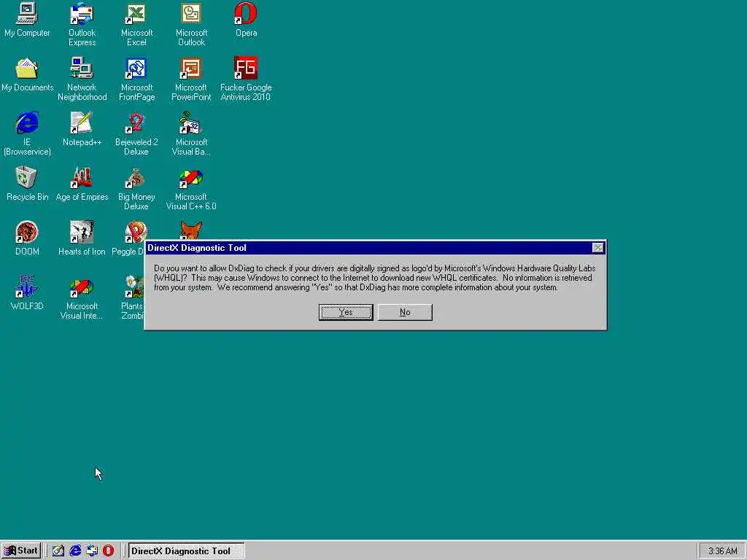Launch Internet Explorer from quick launch
The height and width of the screenshot is (560, 747).
pyautogui.click(x=75, y=551)
